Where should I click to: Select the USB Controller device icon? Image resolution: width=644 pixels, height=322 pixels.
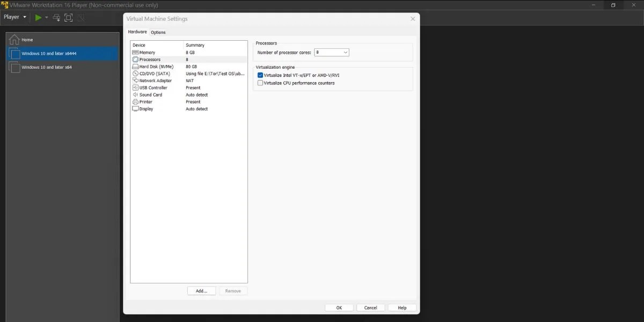click(136, 87)
